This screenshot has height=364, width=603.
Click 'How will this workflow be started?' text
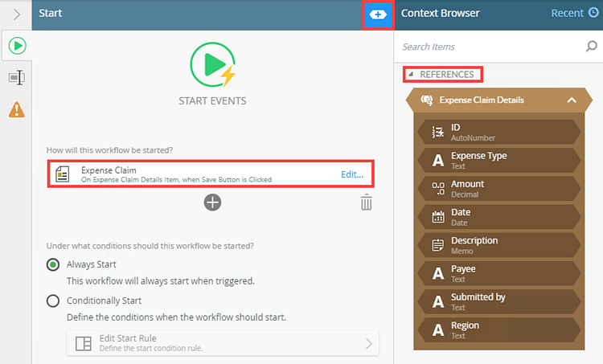tap(109, 150)
